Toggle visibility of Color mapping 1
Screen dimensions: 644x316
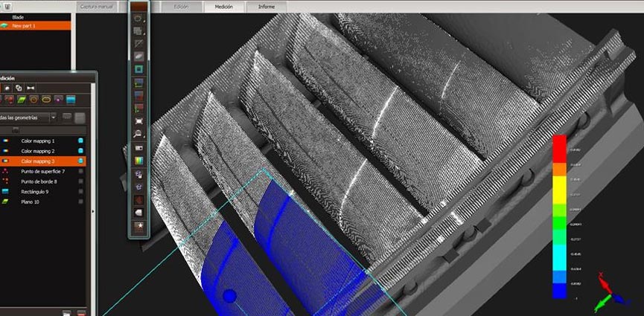[x=81, y=141]
